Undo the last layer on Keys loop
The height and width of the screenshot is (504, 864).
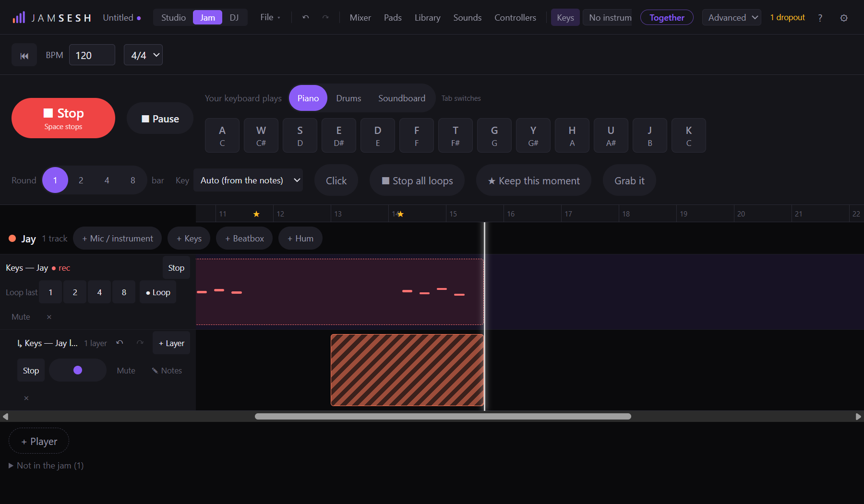coord(120,343)
